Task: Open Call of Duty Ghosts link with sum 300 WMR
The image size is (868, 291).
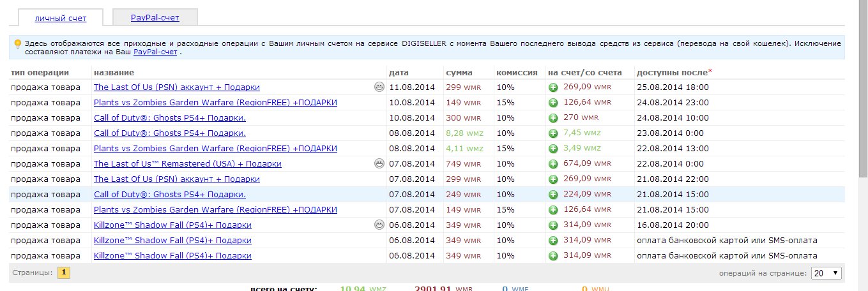Action: tap(170, 118)
